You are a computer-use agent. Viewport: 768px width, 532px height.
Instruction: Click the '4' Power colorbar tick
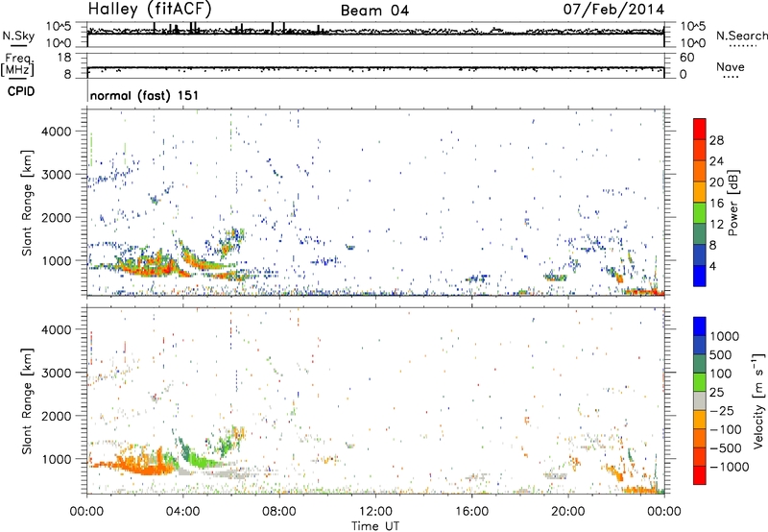tap(712, 266)
